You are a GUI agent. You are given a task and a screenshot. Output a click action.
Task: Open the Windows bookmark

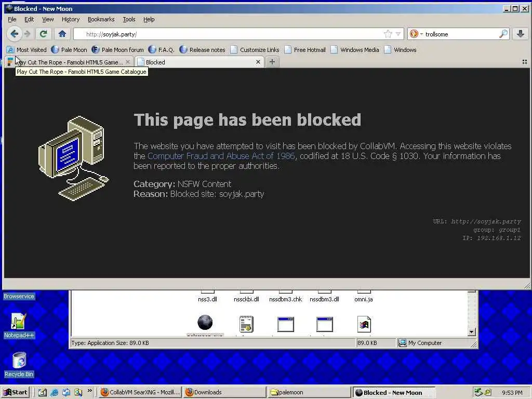click(x=401, y=50)
